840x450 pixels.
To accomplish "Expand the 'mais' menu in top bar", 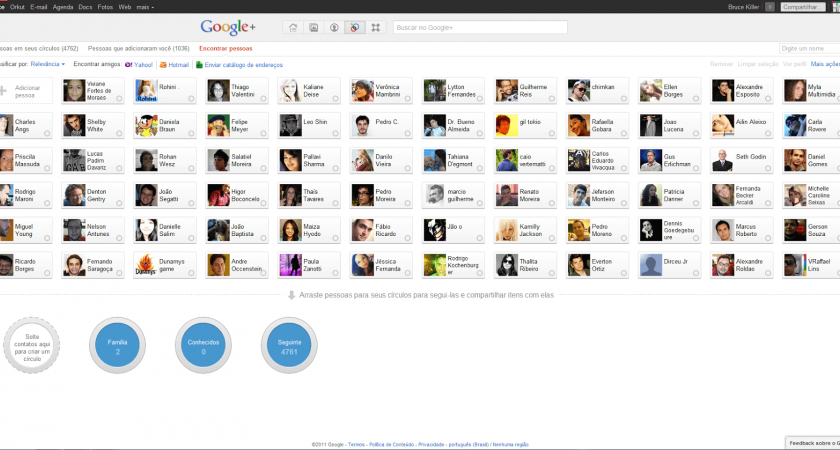I will (145, 7).
